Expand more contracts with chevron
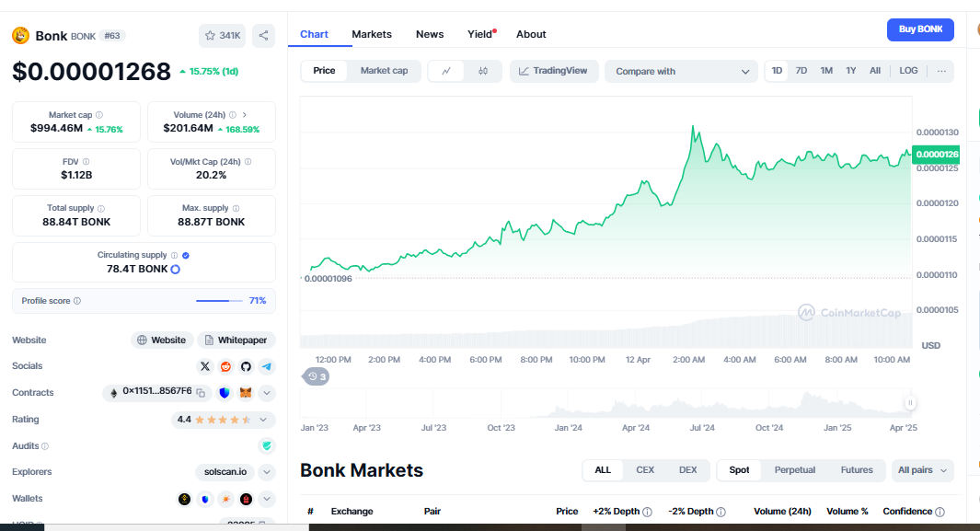Screen dimensions: 980x531 point(267,393)
